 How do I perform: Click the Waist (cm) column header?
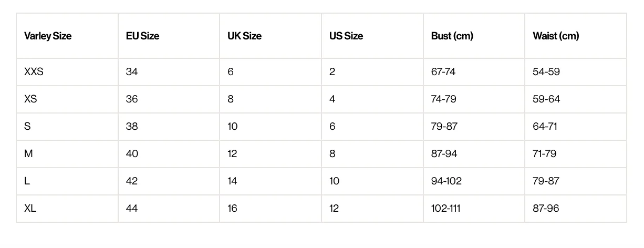point(576,36)
